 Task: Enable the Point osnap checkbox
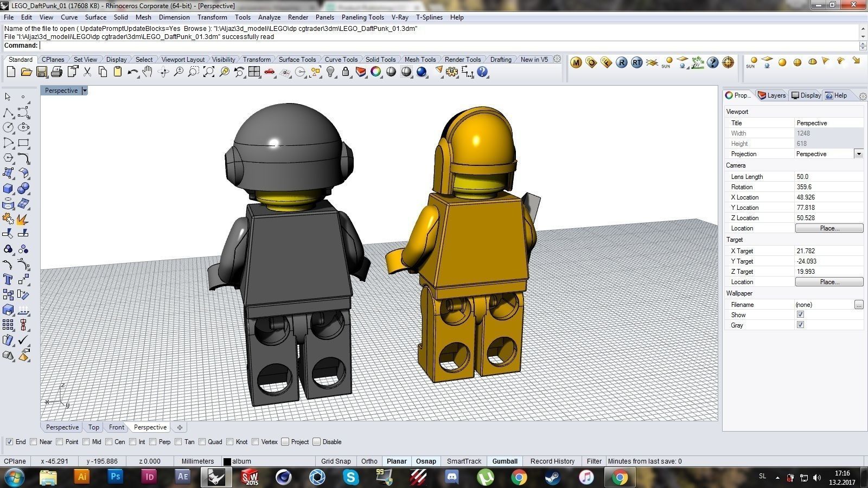coord(60,441)
